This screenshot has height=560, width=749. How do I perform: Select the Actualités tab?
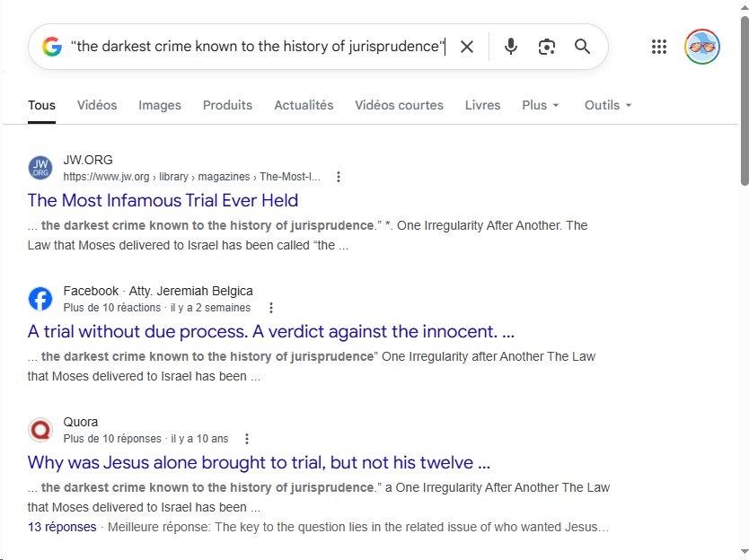(x=304, y=105)
